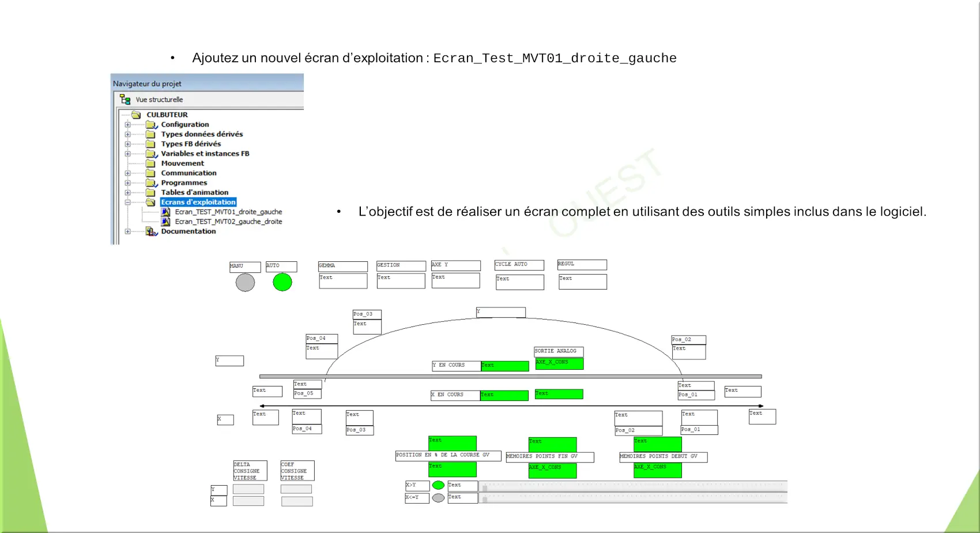Click the Navigateur du projet title bar
The height and width of the screenshot is (533, 980).
207,83
